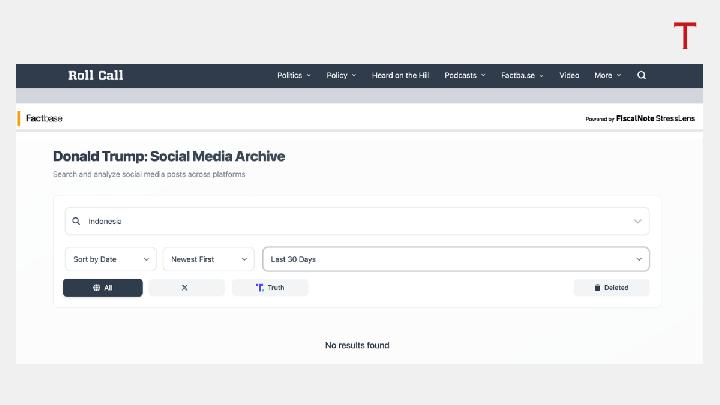Open the Video page
The image size is (720, 405).
(x=569, y=75)
